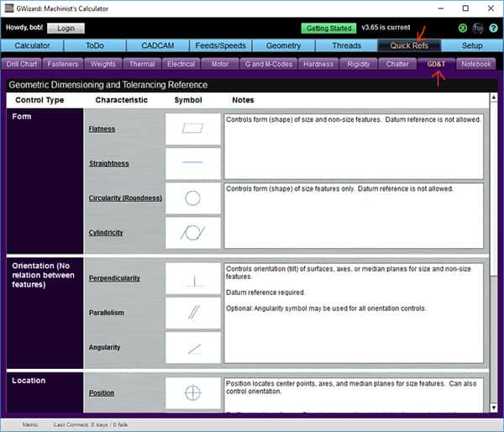Open the Setup tab
The height and width of the screenshot is (432, 504).
pyautogui.click(x=472, y=45)
